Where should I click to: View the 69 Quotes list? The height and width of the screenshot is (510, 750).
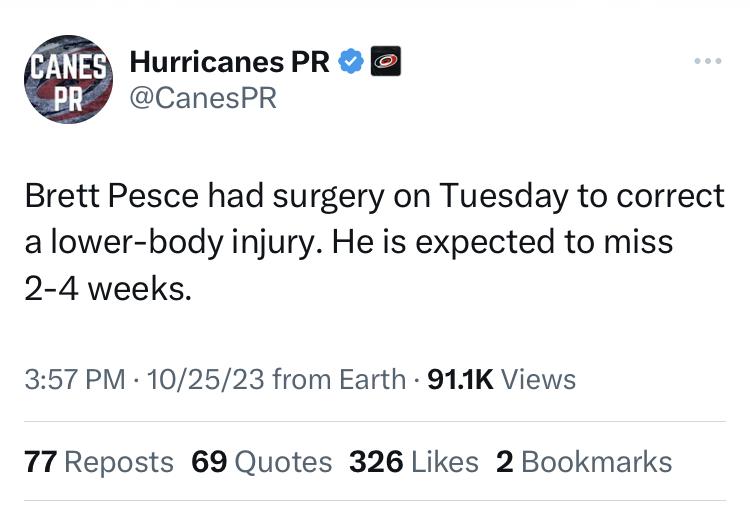point(261,462)
